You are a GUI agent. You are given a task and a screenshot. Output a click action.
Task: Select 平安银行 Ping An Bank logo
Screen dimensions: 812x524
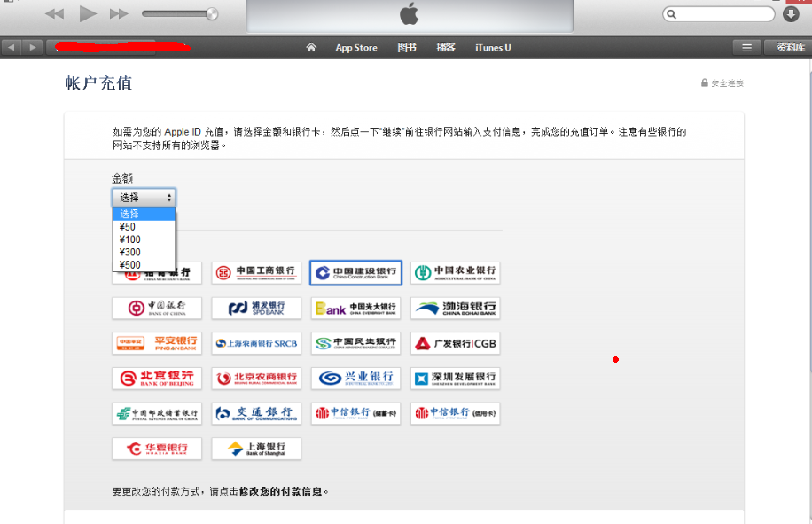[x=157, y=343]
